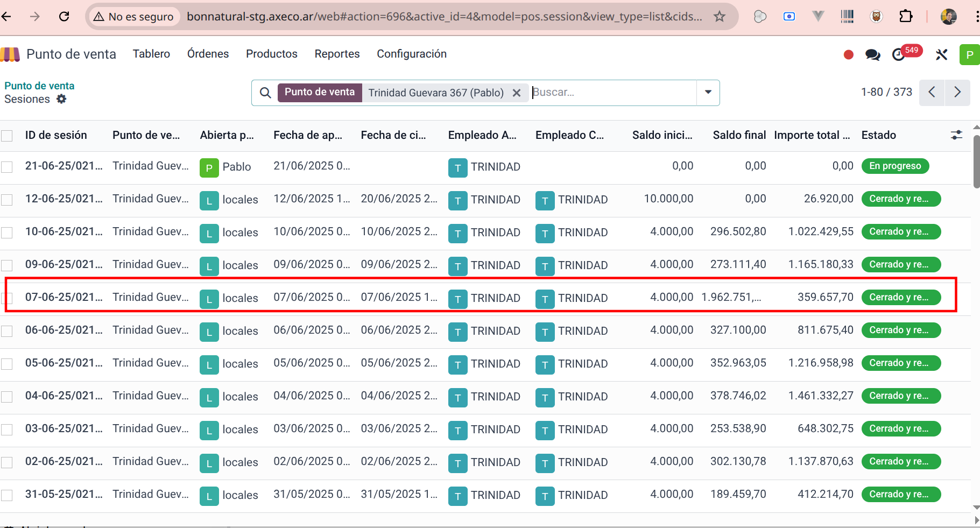980x528 pixels.
Task: Open the debug tools wrench icon
Action: [x=941, y=55]
